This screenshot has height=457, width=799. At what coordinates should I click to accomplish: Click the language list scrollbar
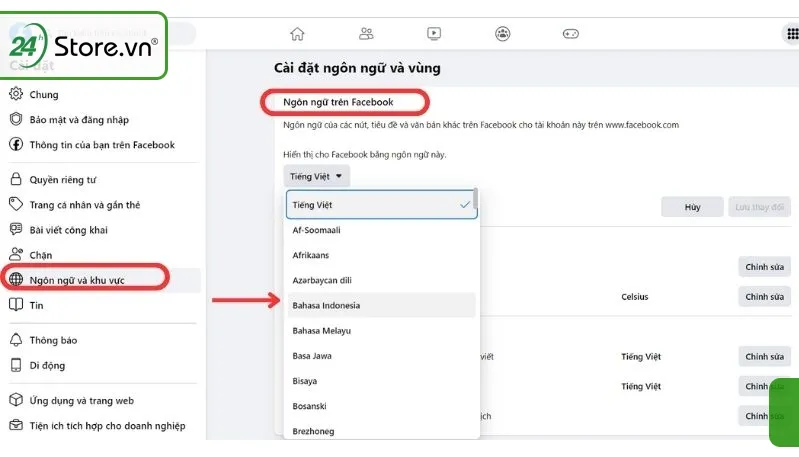point(476,202)
